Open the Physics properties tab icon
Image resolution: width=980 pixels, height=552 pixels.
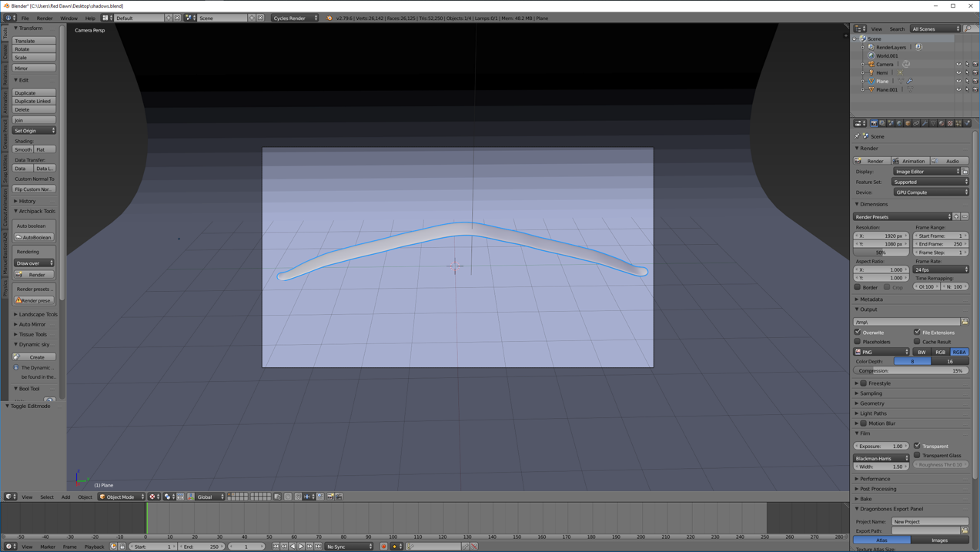click(967, 123)
